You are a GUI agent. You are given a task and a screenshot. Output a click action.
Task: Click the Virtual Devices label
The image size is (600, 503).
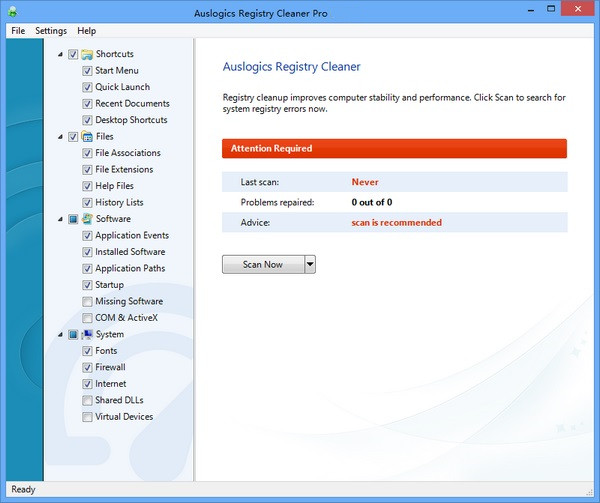(124, 417)
